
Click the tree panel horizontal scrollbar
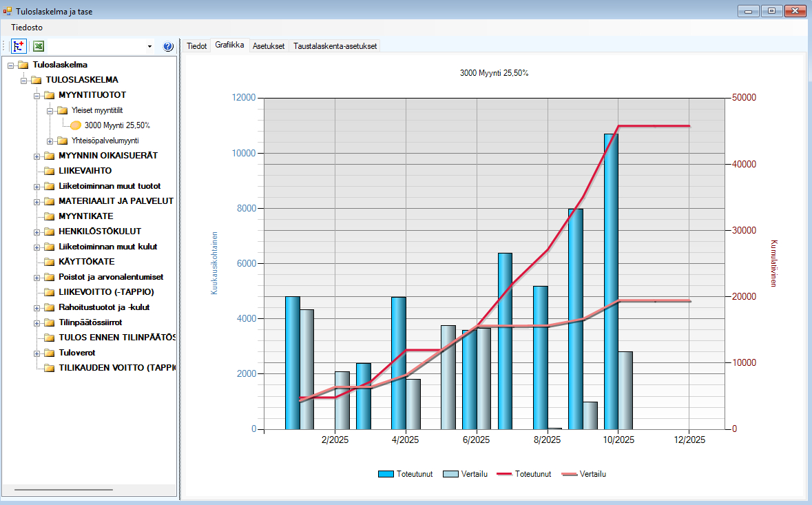click(x=63, y=490)
